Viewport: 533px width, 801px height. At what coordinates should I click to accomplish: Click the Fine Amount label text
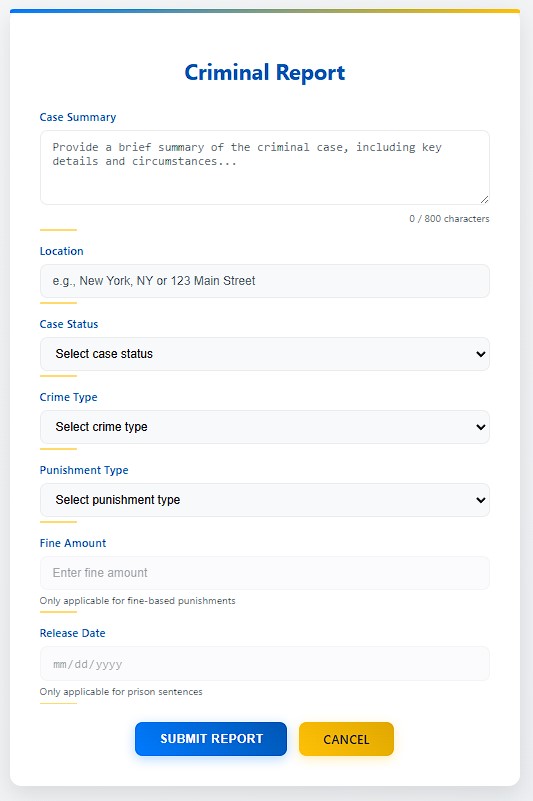click(73, 544)
